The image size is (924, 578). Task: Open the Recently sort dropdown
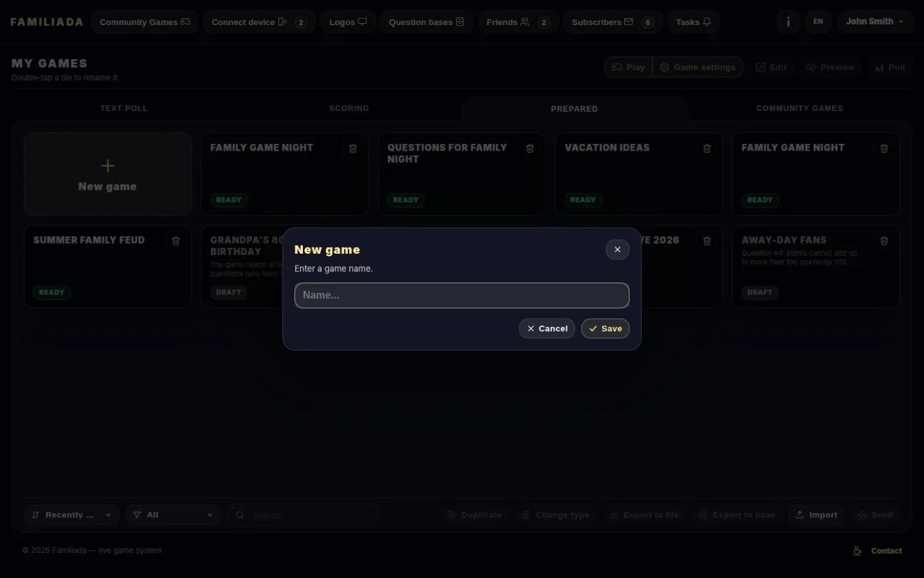pos(71,515)
